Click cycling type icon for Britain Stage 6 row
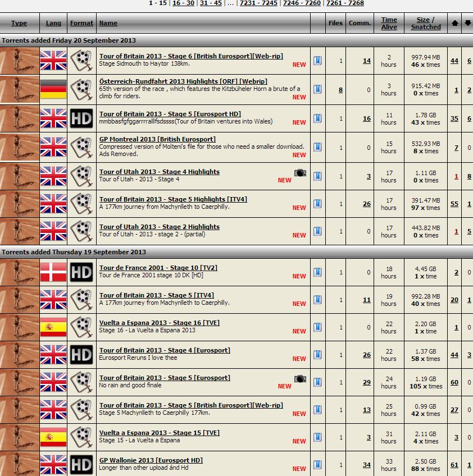The image size is (473, 476). coord(20,61)
